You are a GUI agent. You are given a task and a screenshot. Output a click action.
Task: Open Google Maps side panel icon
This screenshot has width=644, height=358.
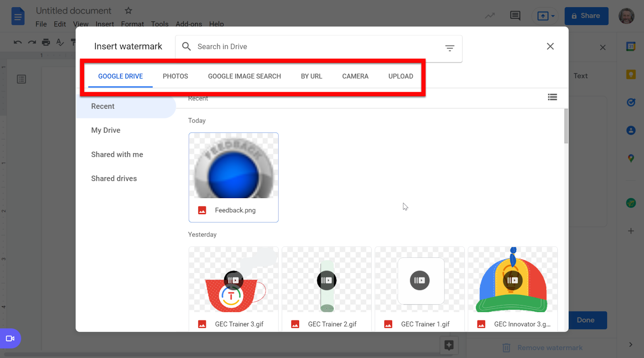[631, 158]
